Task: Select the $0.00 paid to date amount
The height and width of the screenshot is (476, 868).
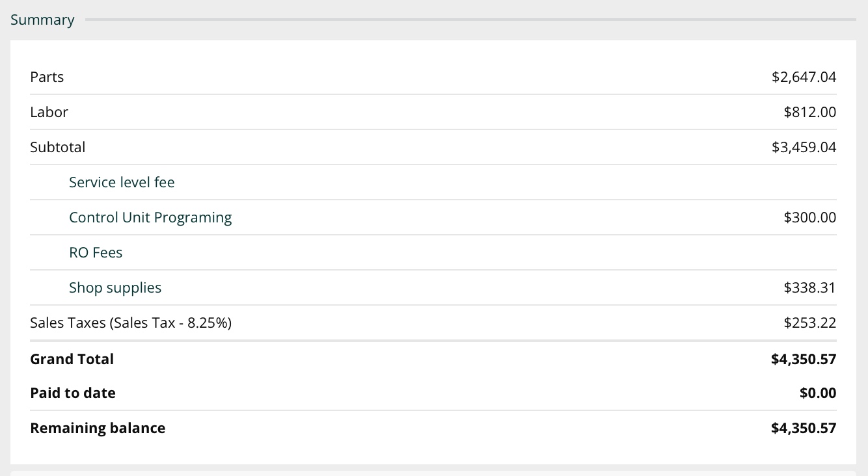Action: (x=818, y=393)
